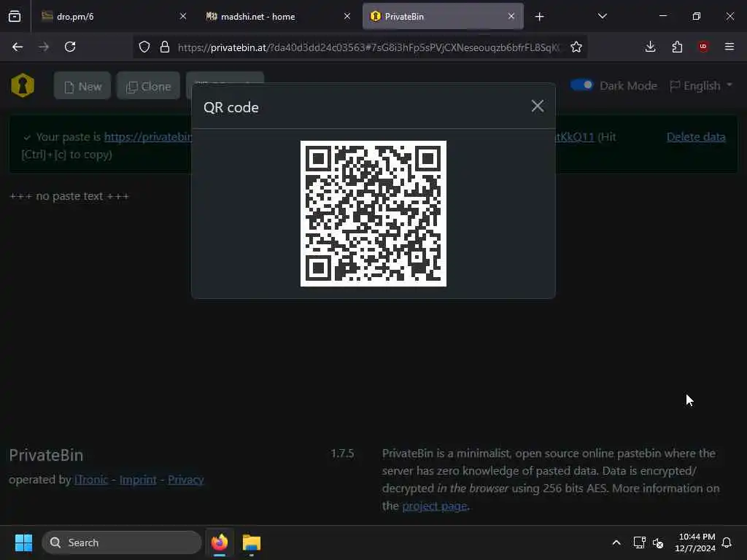Viewport: 747px width, 560px height.
Task: Close the QR code dialog
Action: pyautogui.click(x=538, y=106)
